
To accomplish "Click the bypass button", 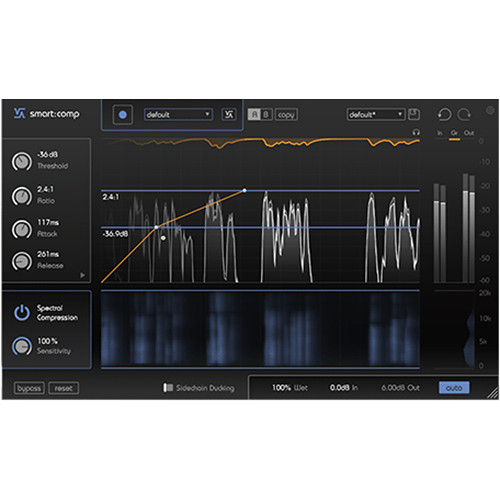I will (29, 388).
